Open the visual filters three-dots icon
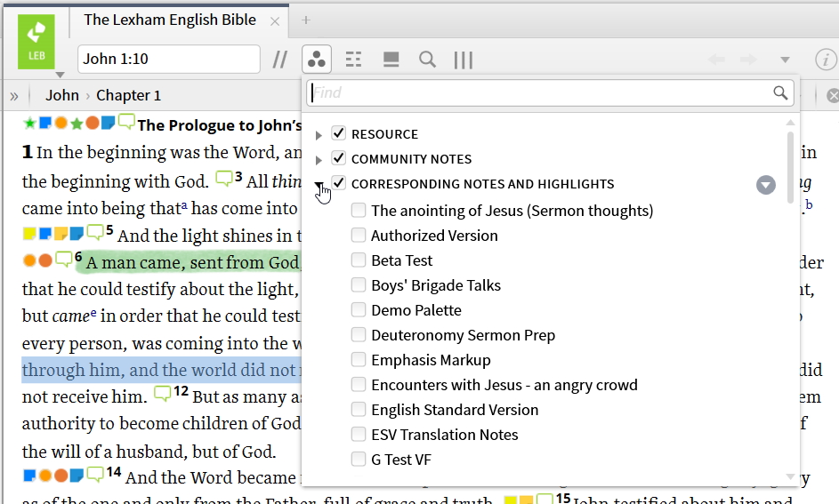 point(316,60)
